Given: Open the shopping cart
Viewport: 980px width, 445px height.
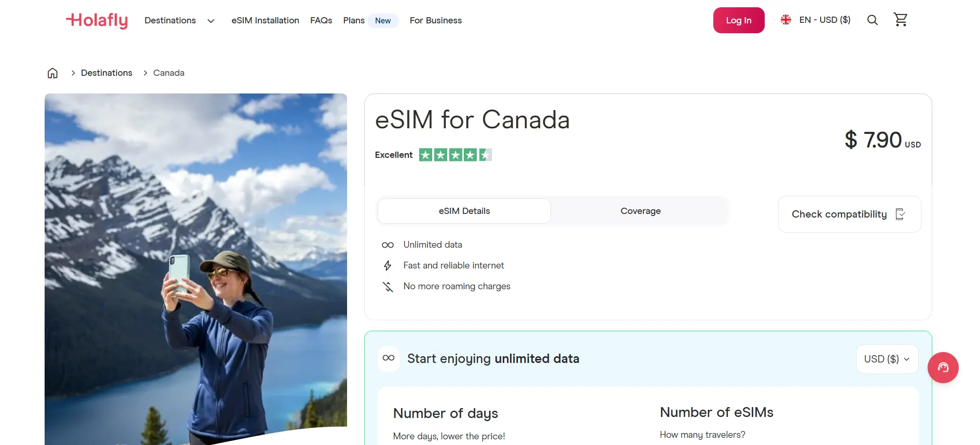Looking at the screenshot, I should click(901, 19).
